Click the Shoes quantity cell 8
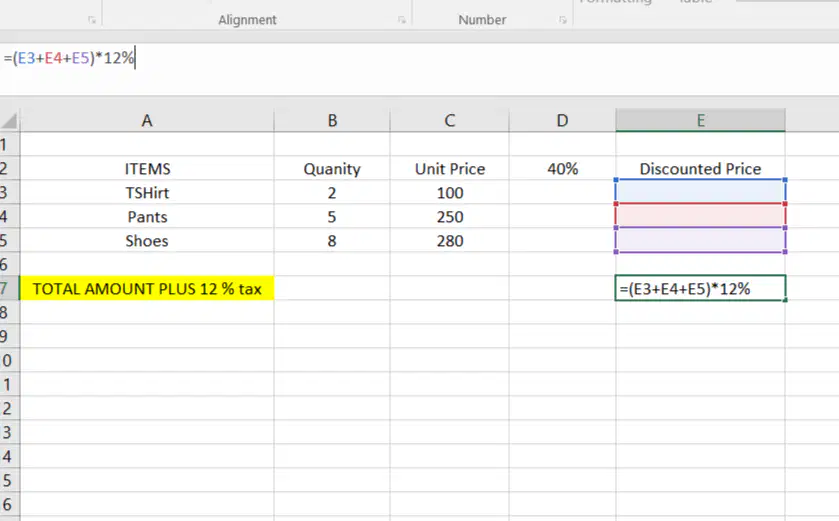This screenshot has height=521, width=839. click(332, 241)
